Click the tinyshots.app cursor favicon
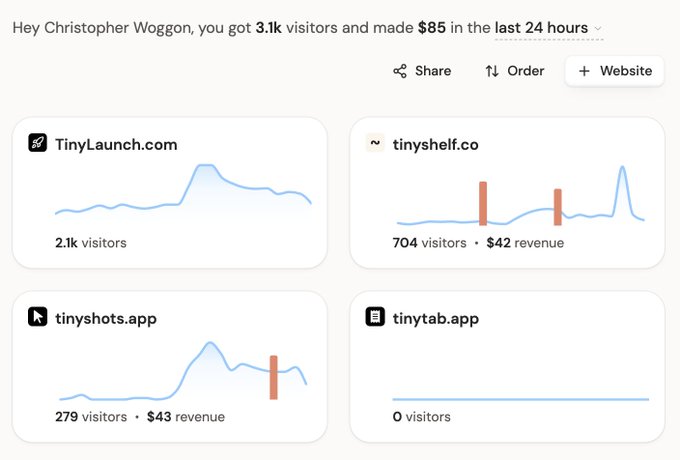The height and width of the screenshot is (460, 680). click(x=38, y=316)
